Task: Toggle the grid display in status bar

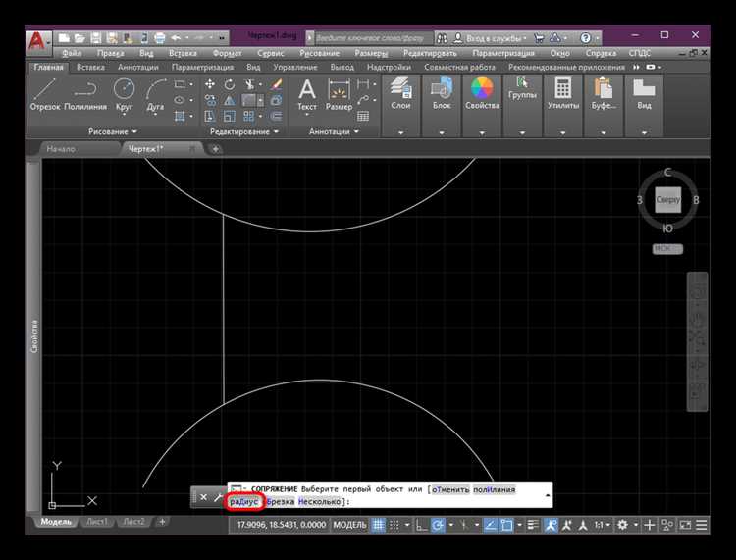Action: [378, 525]
